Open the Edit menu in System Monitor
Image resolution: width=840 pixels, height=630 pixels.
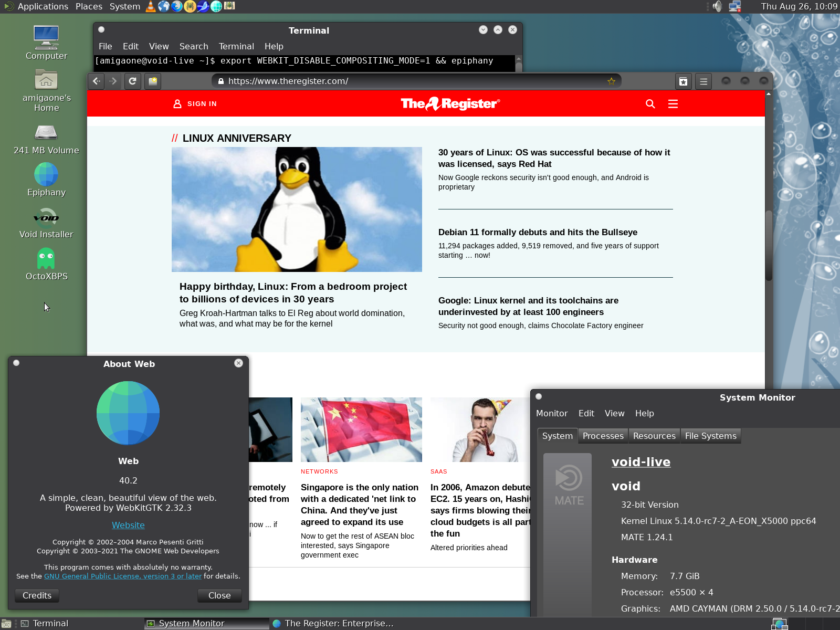point(586,413)
